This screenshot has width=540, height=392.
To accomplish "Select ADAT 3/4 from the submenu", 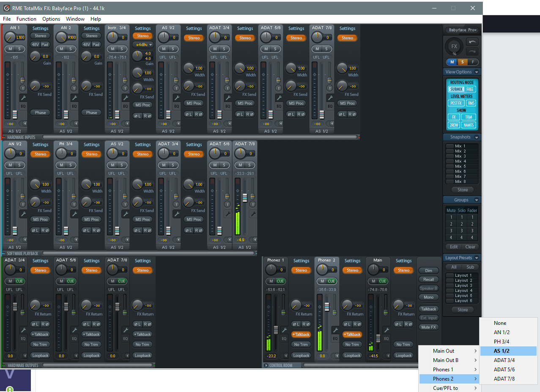I will (x=504, y=360).
